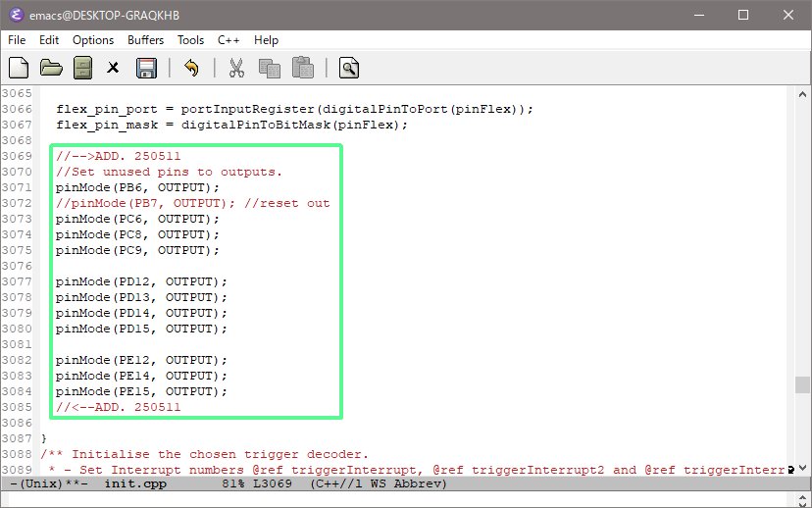Viewport: 812px width, 508px height.
Task: Click the pinMode(PE12, OUTPUT) line
Action: pos(141,360)
